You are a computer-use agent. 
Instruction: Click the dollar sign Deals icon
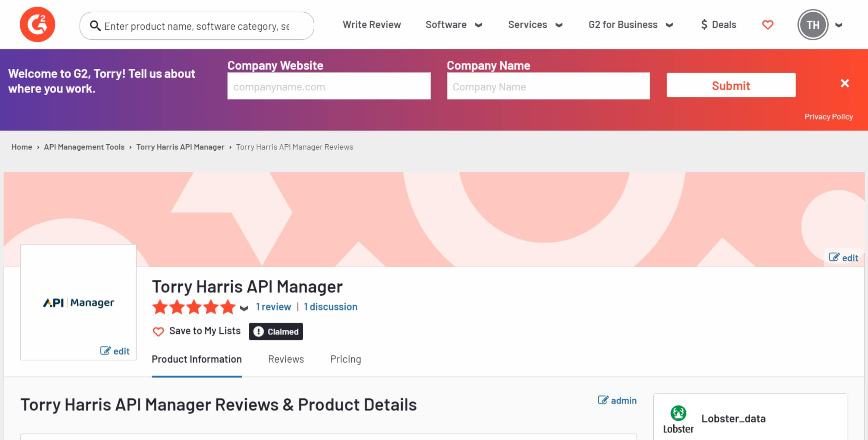pyautogui.click(x=704, y=25)
